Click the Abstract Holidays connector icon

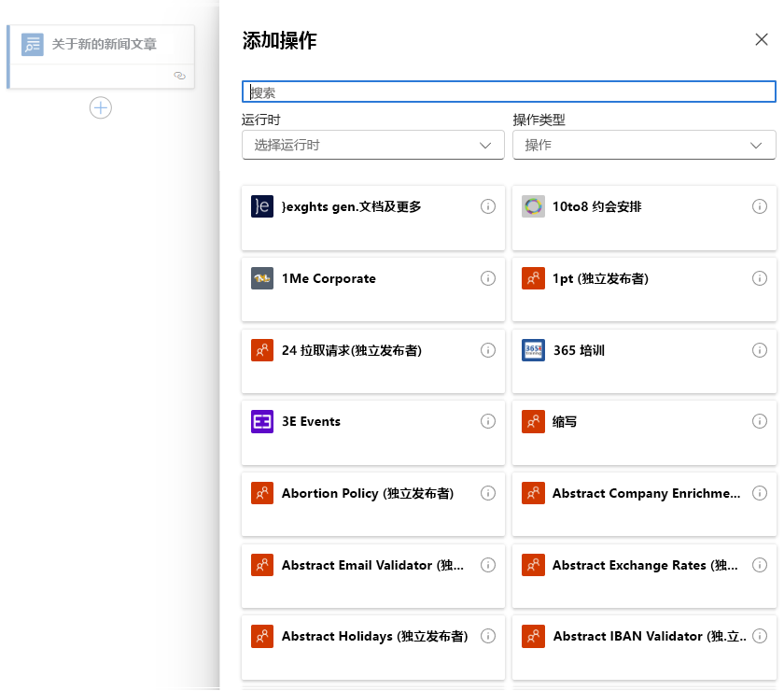coord(262,636)
